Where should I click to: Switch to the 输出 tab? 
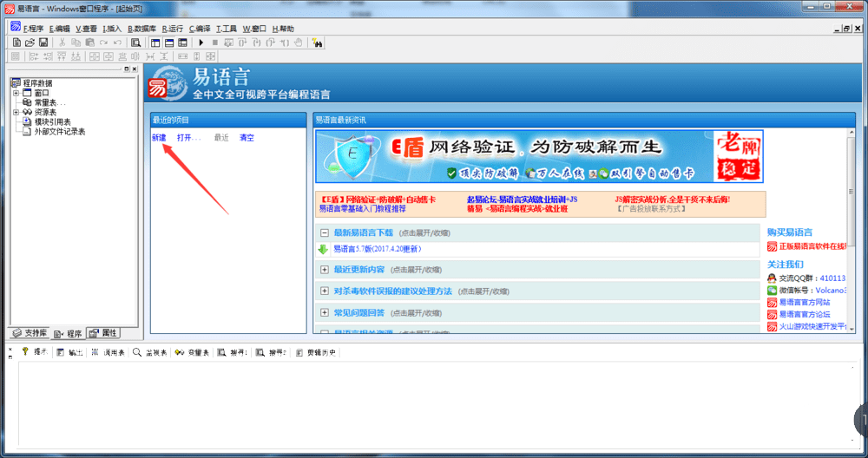[x=69, y=352]
